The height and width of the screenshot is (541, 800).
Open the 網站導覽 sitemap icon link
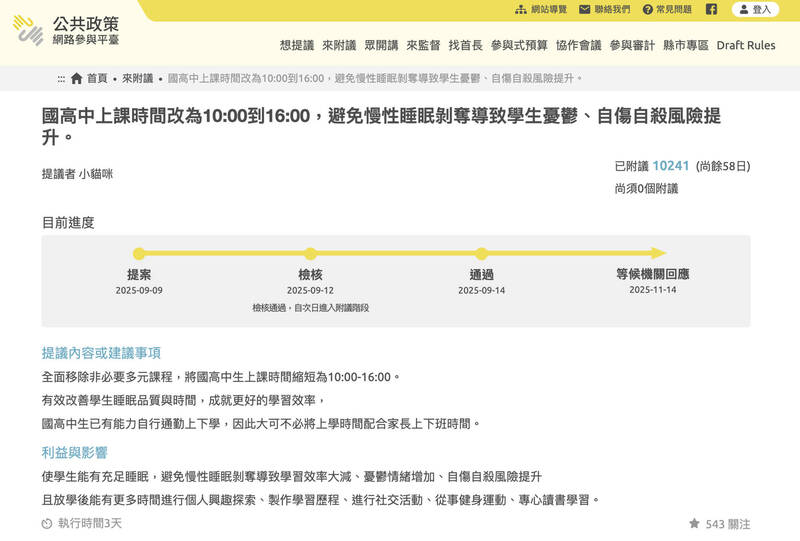pyautogui.click(x=521, y=9)
